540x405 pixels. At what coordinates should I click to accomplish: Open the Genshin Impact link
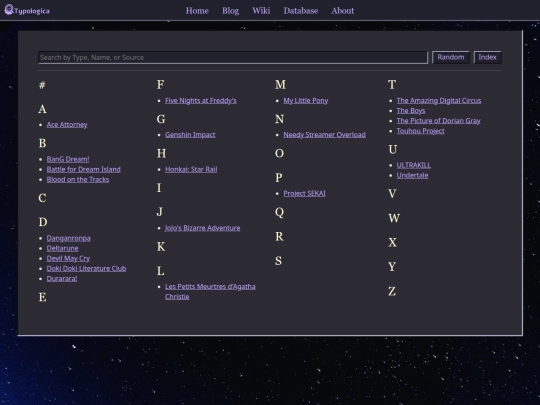(190, 135)
